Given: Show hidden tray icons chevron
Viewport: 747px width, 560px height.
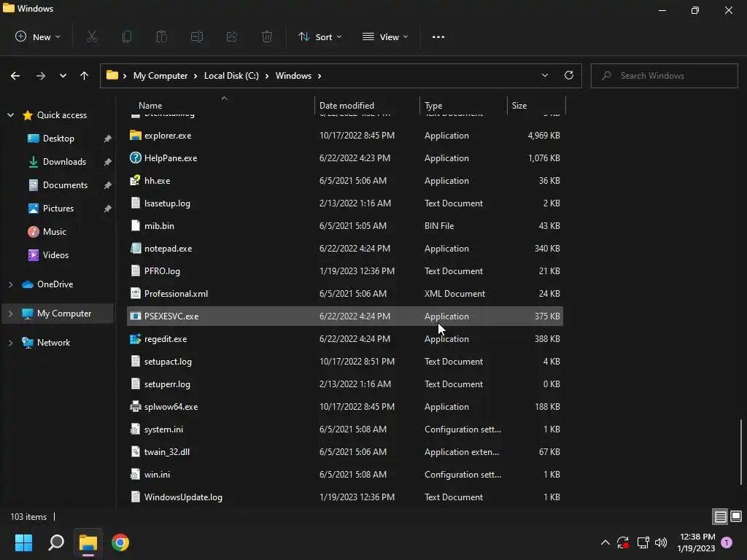Looking at the screenshot, I should click(605, 542).
